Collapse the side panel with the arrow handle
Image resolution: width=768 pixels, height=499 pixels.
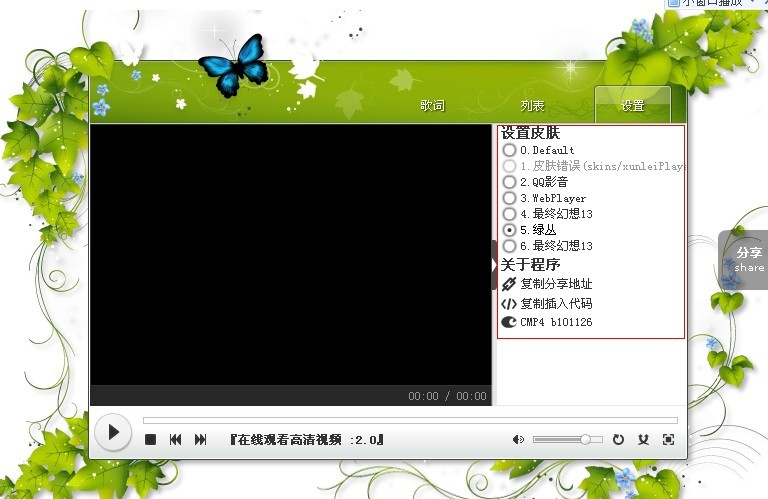coord(494,265)
